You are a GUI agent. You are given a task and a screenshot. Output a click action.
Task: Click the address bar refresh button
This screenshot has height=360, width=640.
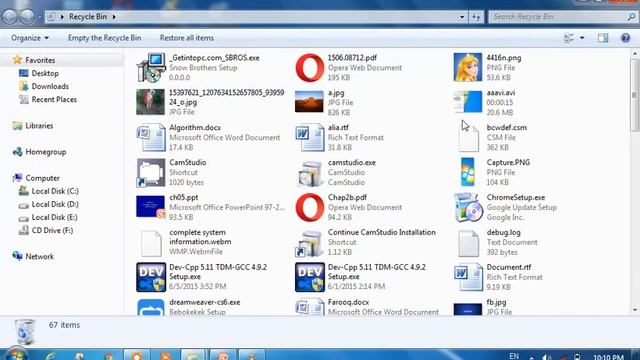(476, 17)
